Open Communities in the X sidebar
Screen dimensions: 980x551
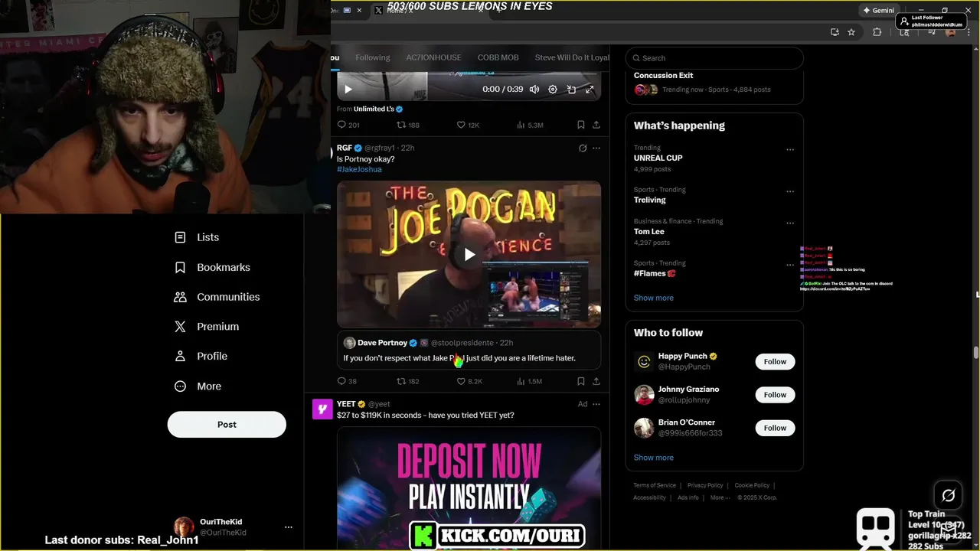[x=217, y=297]
